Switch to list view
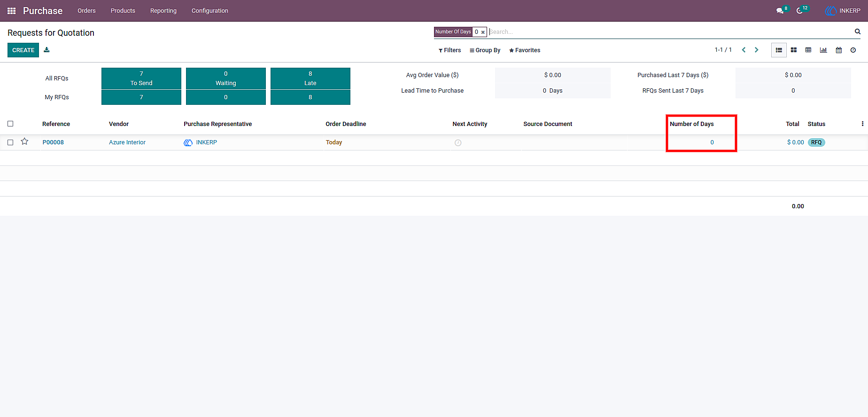 (x=779, y=50)
